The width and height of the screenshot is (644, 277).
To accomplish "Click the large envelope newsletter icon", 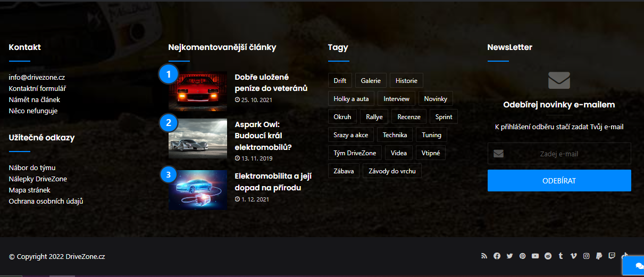I will pos(559,80).
